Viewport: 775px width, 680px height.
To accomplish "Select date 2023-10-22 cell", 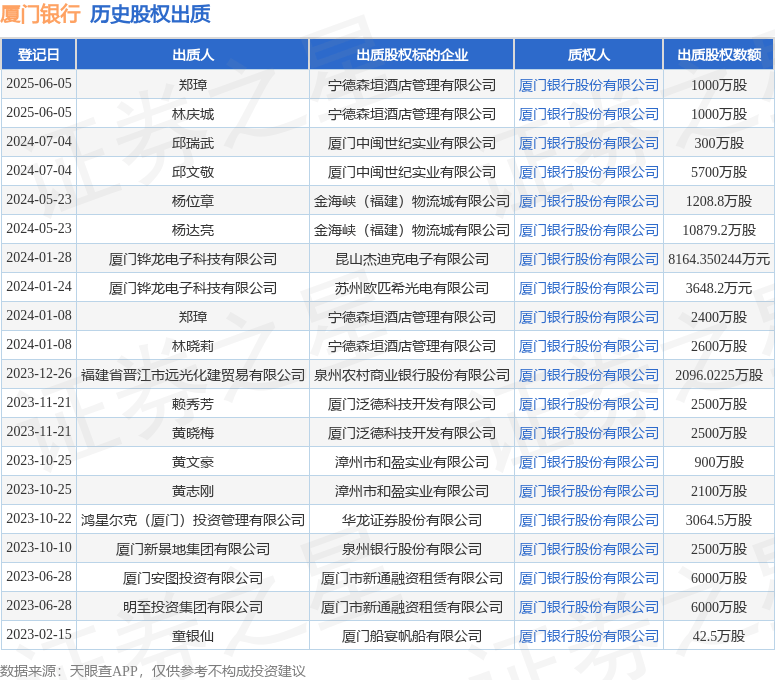I will point(39,520).
